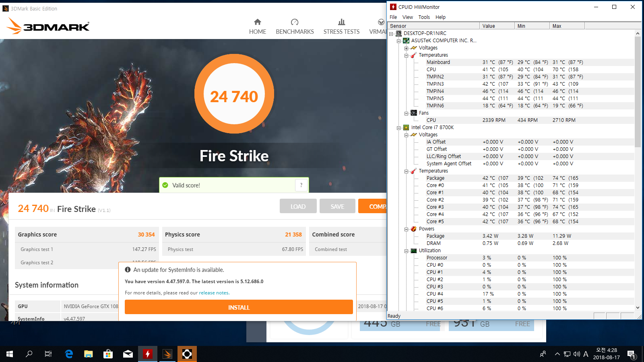644x362 pixels.
Task: Collapse the Utilization node
Action: (407, 251)
